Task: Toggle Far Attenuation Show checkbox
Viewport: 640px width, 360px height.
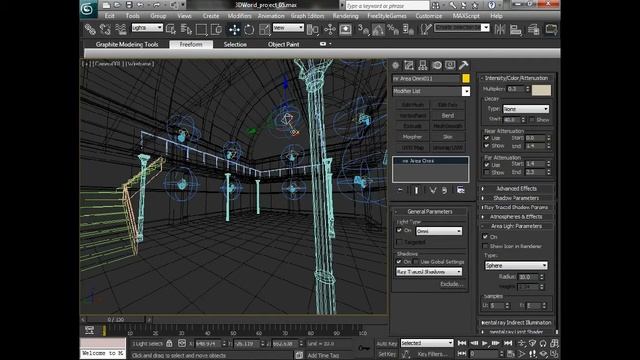Action: tap(487, 173)
